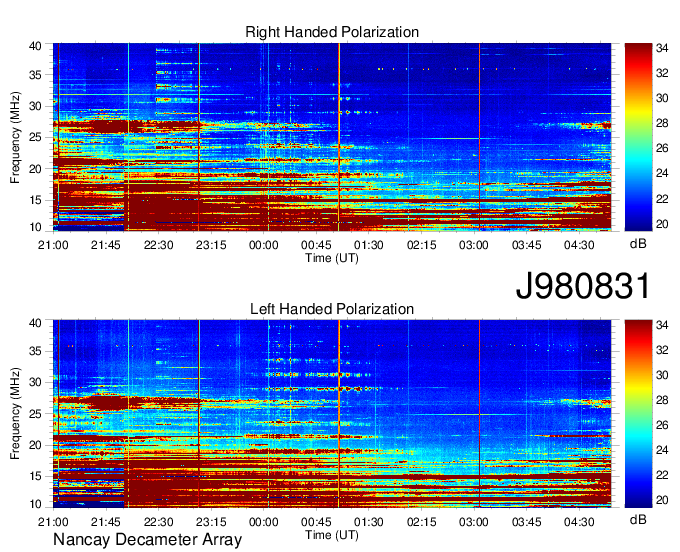The width and height of the screenshot is (680, 552).
Task: Click 23:15 tick on bottom time axis
Action: 211,522
